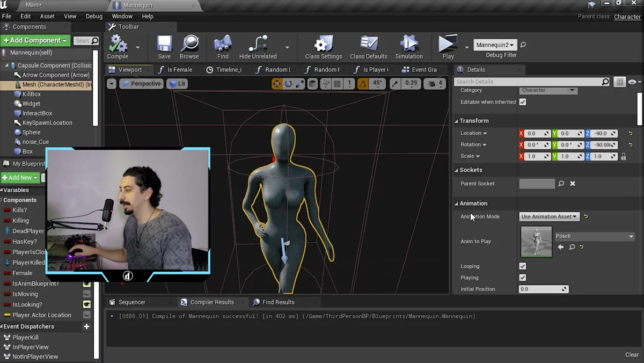Viewport: 644px width, 363px height.
Task: Reset Animation Mode to default arrow
Action: [x=586, y=216]
